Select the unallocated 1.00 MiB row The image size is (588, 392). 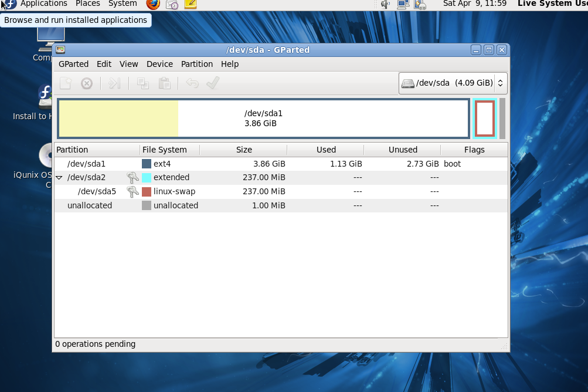point(281,206)
